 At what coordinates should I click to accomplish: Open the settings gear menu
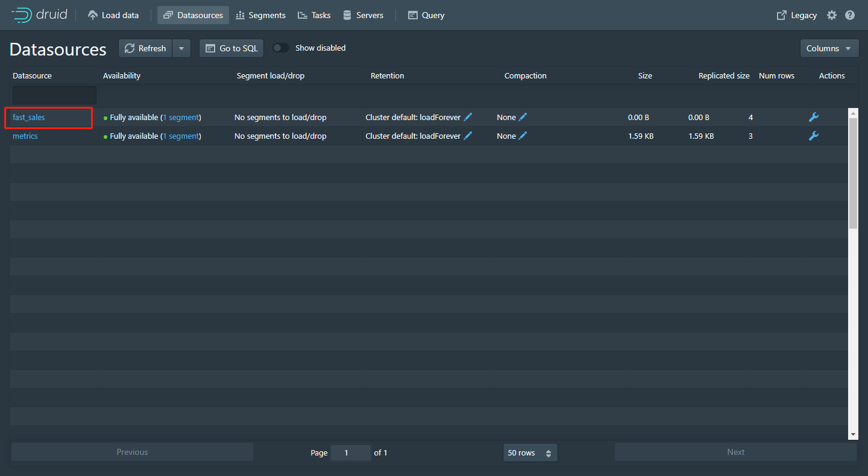(832, 15)
